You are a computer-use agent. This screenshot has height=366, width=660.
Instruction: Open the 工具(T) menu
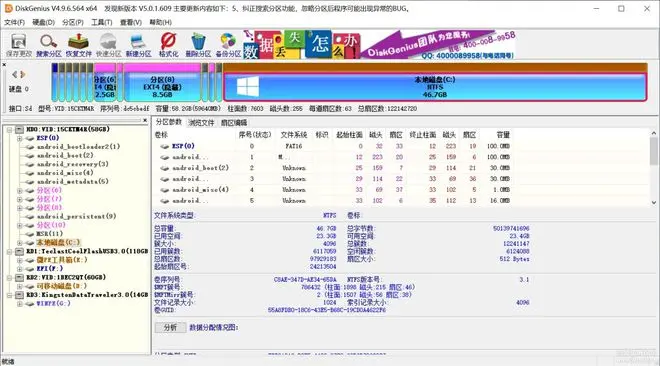101,22
